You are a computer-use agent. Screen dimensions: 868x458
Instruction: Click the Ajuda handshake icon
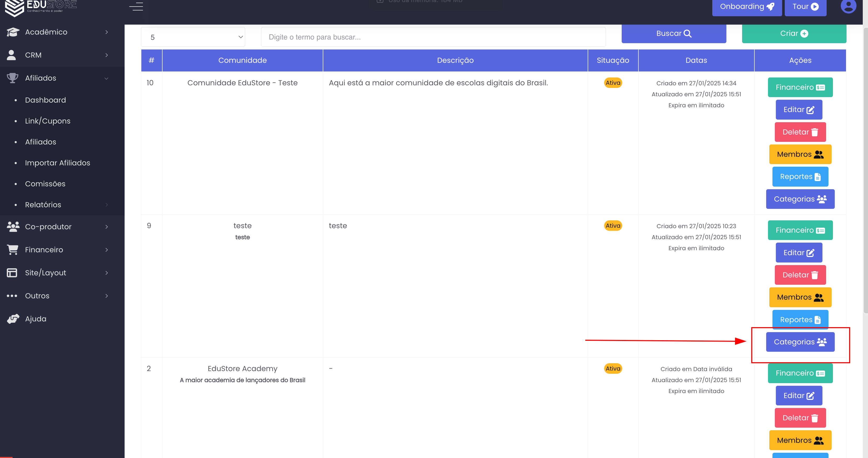coord(13,319)
